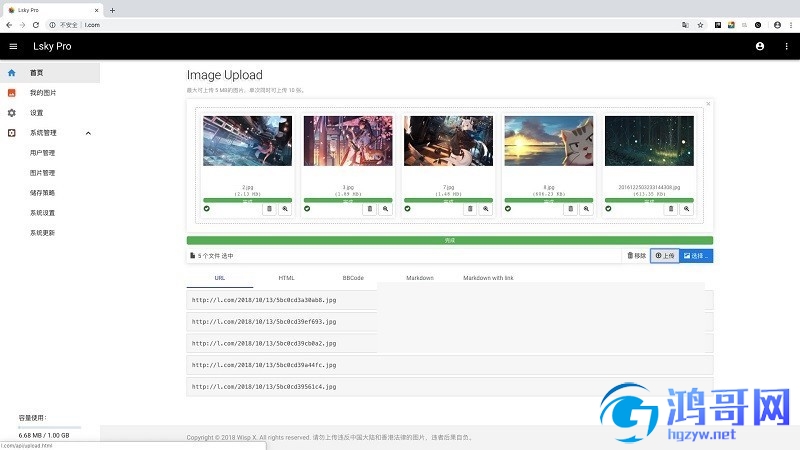Click the 2.jpg green progress bar
This screenshot has height=450, width=800.
[x=247, y=201]
